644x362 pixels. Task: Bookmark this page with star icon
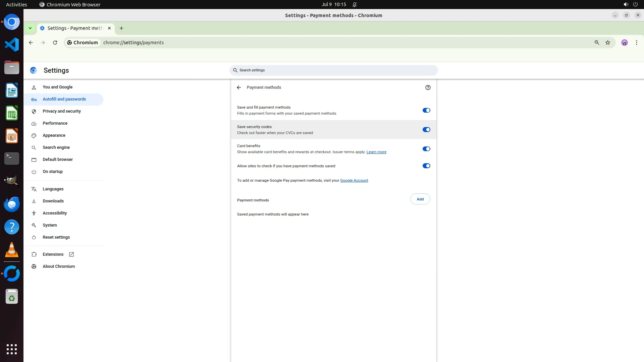[608, 43]
